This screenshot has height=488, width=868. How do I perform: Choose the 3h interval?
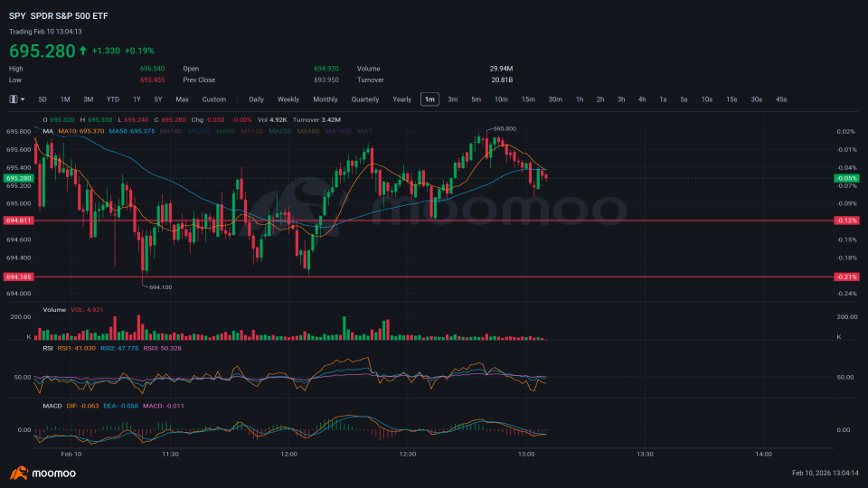coord(621,99)
